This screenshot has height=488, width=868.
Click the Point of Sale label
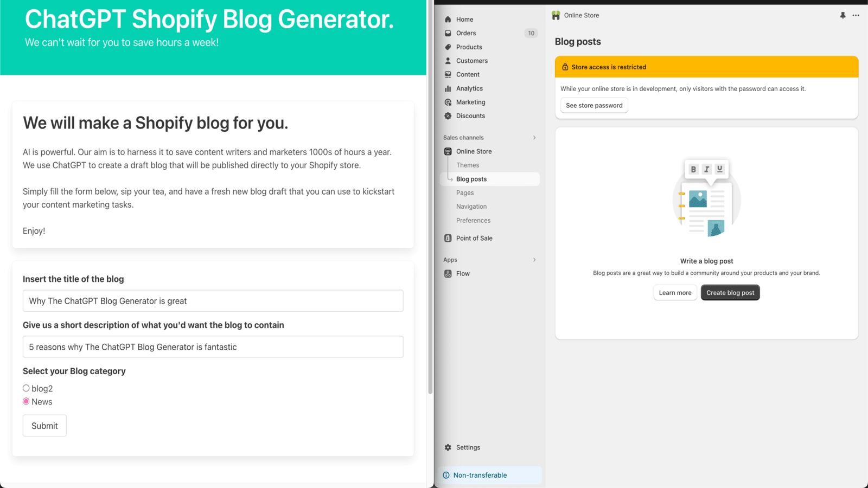[x=474, y=238]
